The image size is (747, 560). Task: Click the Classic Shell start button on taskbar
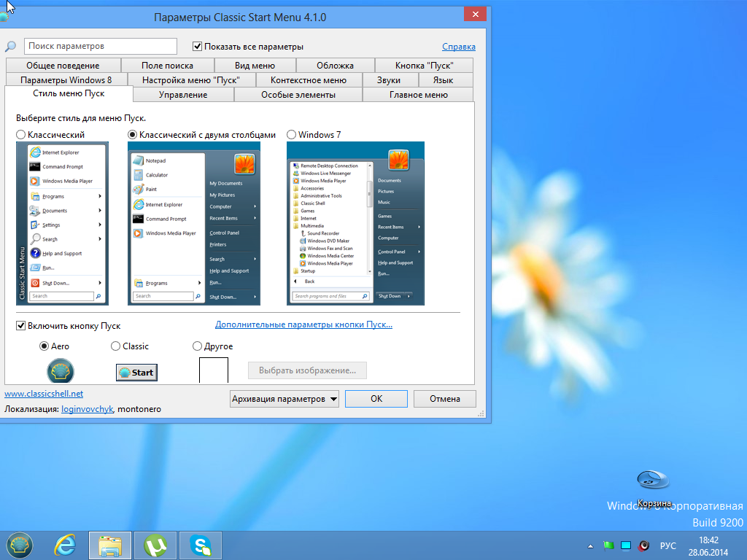20,544
